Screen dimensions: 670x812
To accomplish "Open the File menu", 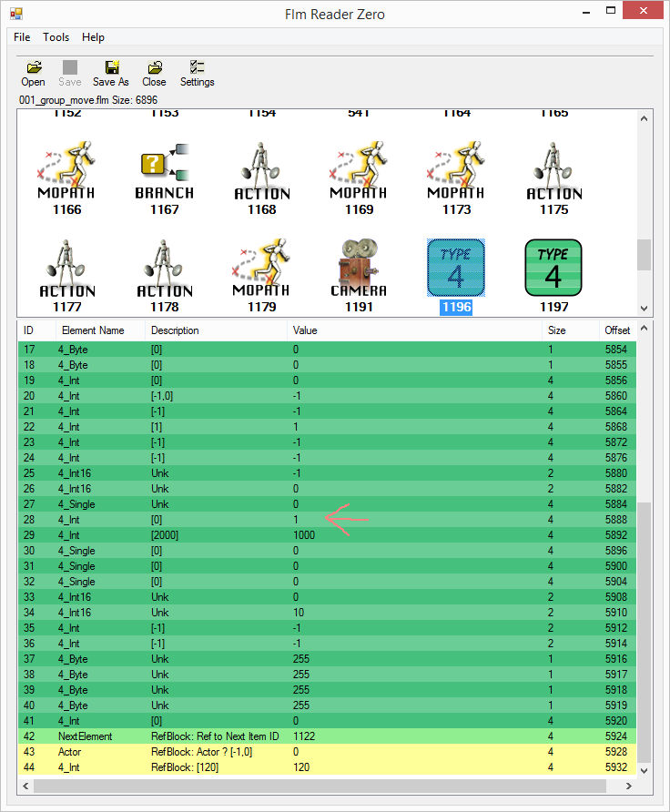I will [22, 37].
